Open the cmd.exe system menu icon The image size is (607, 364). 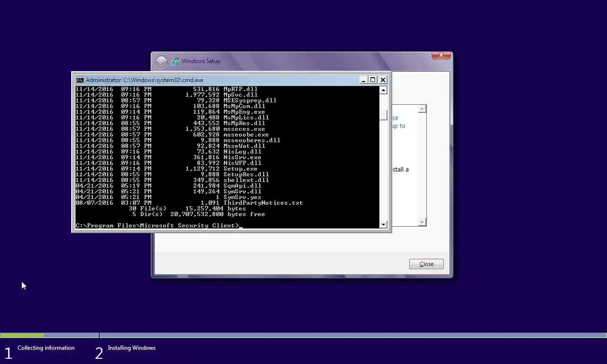(x=80, y=80)
